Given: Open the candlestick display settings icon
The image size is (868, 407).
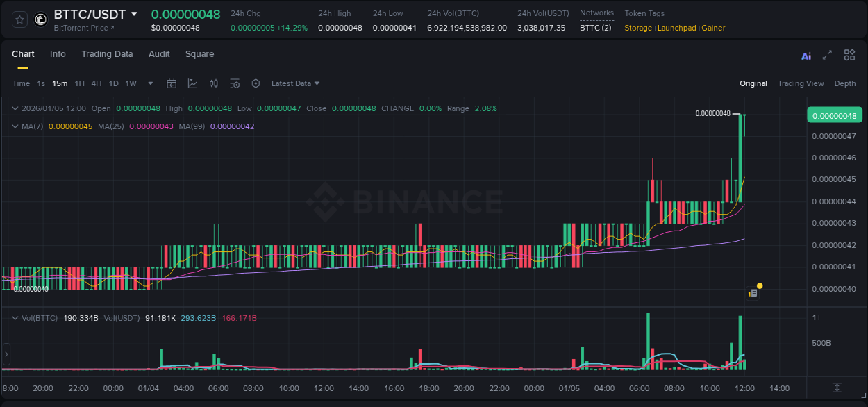Looking at the screenshot, I should point(214,83).
